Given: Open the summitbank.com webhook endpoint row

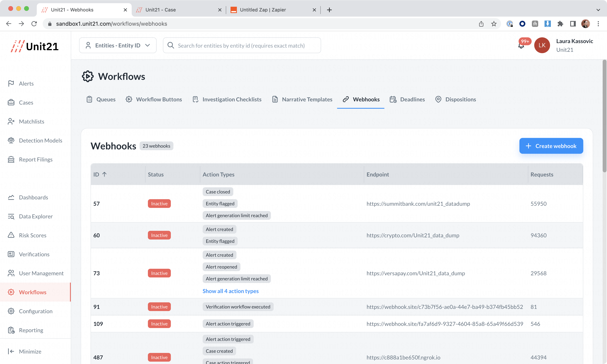Looking at the screenshot, I should click(418, 204).
